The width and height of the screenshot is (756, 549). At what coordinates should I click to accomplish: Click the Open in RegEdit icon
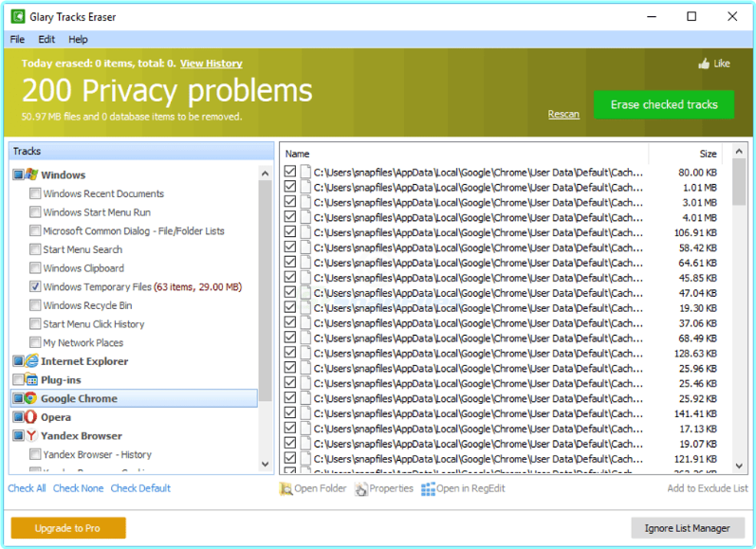point(428,489)
